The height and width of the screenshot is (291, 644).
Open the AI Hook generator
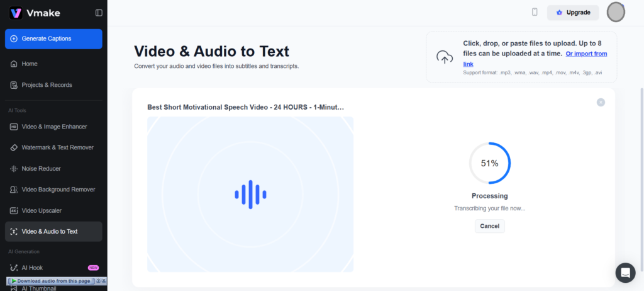(x=32, y=268)
